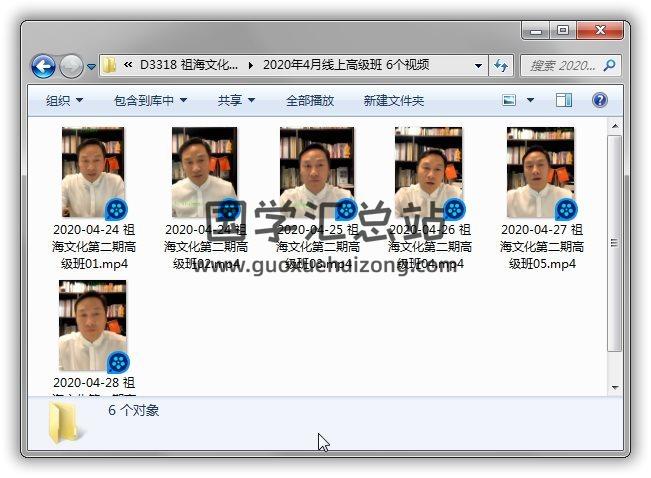Click the search magnifier icon

(609, 66)
